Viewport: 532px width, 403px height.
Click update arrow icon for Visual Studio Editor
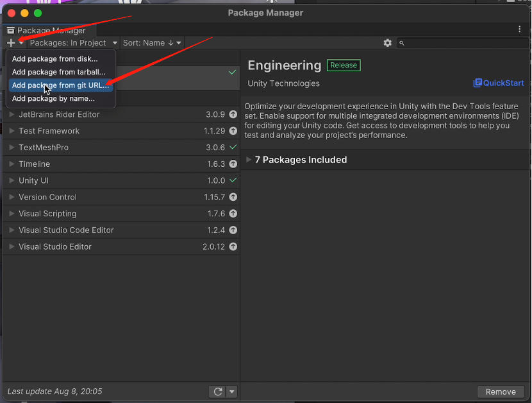(233, 246)
